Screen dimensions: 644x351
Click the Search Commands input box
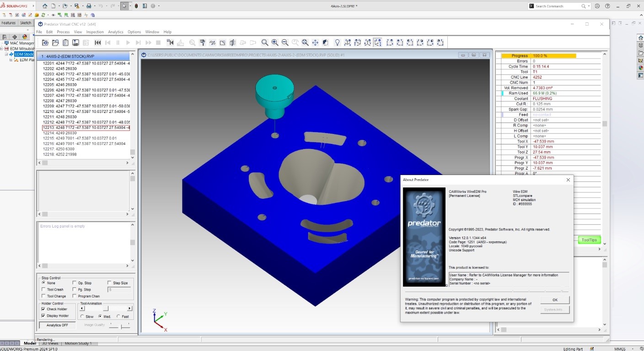coord(557,6)
